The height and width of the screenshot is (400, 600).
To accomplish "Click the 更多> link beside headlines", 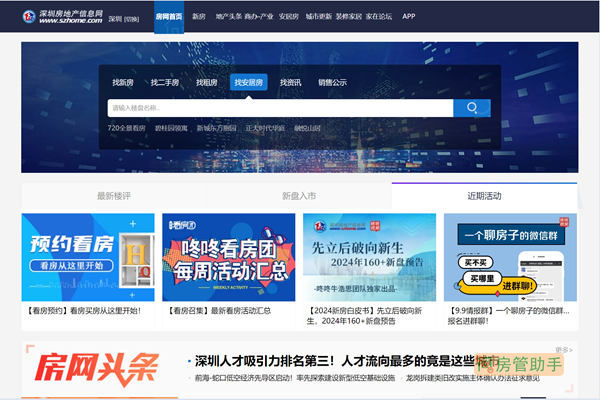I will coord(564,350).
